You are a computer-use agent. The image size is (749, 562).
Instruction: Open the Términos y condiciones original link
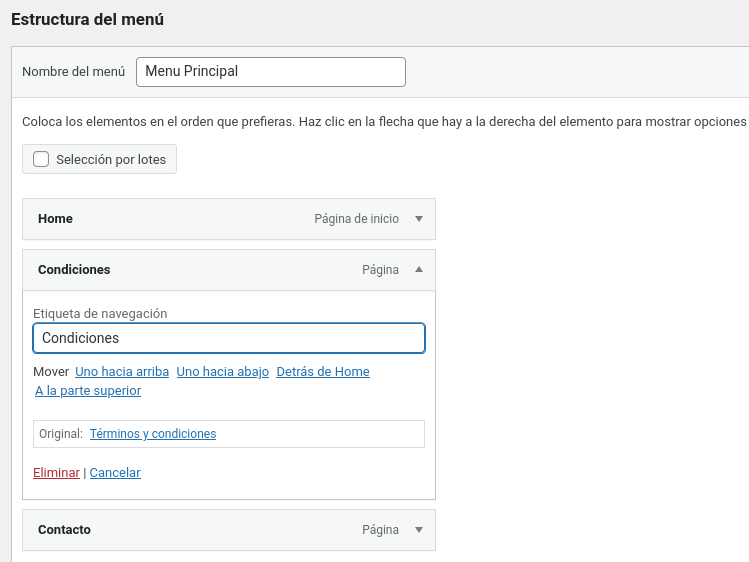153,434
